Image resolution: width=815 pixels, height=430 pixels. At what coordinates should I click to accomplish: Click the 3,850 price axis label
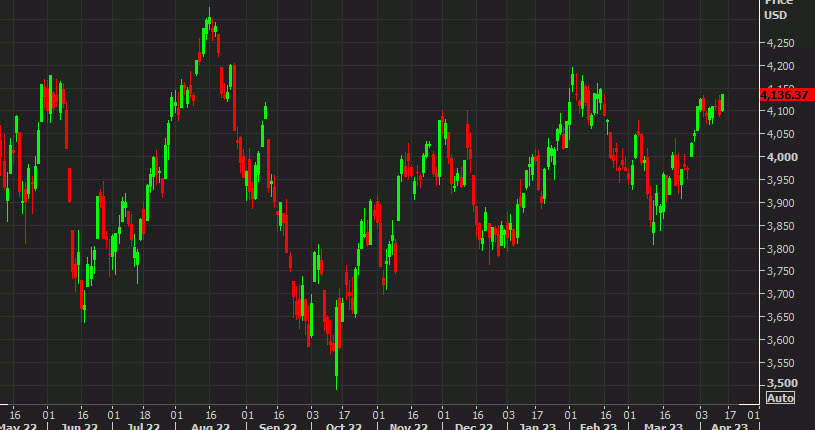(781, 226)
